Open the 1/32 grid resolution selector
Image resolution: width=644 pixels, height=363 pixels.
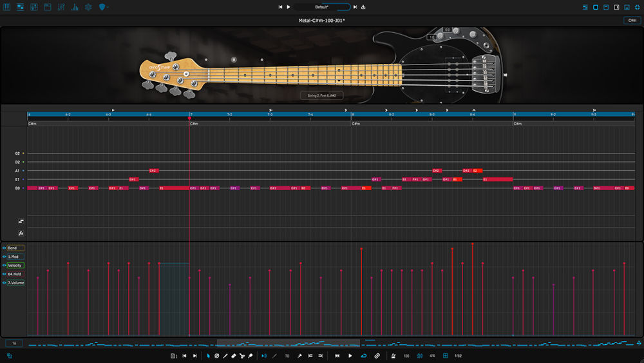point(458,356)
